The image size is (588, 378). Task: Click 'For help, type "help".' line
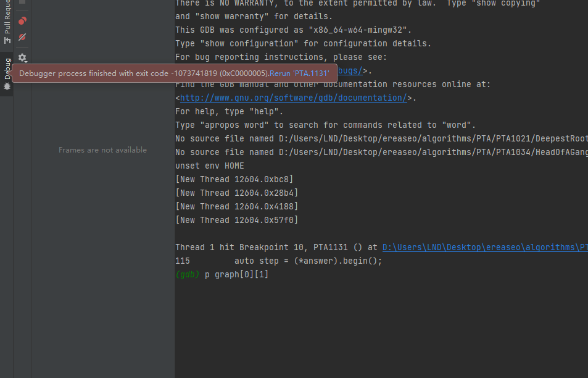(229, 112)
